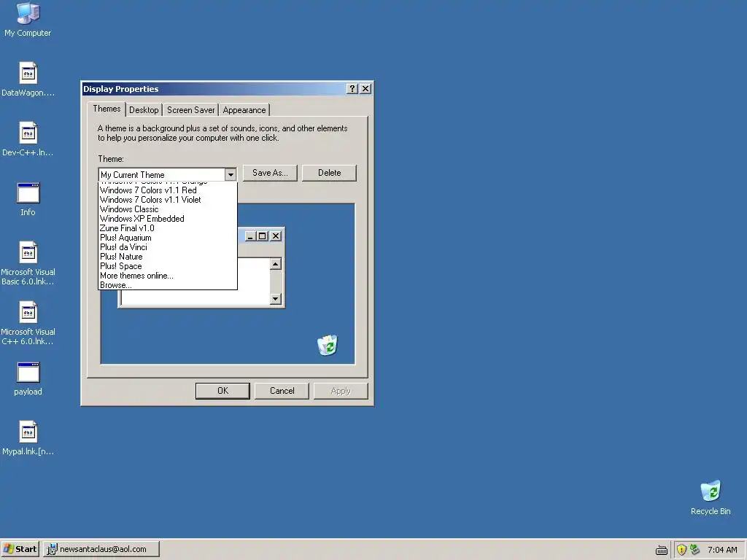The image size is (747, 560).
Task: Choose Windows 7 Colors v1.1 Violet theme
Action: [167, 200]
